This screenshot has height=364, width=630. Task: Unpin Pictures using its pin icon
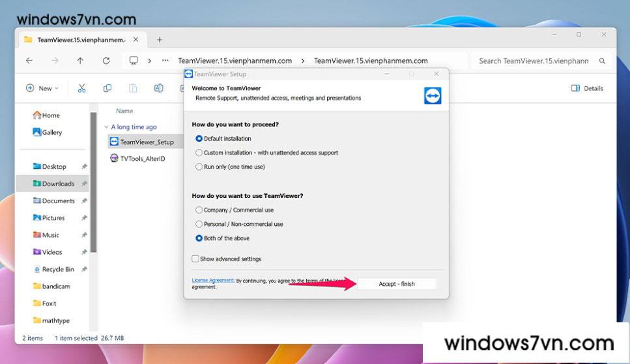click(x=84, y=217)
